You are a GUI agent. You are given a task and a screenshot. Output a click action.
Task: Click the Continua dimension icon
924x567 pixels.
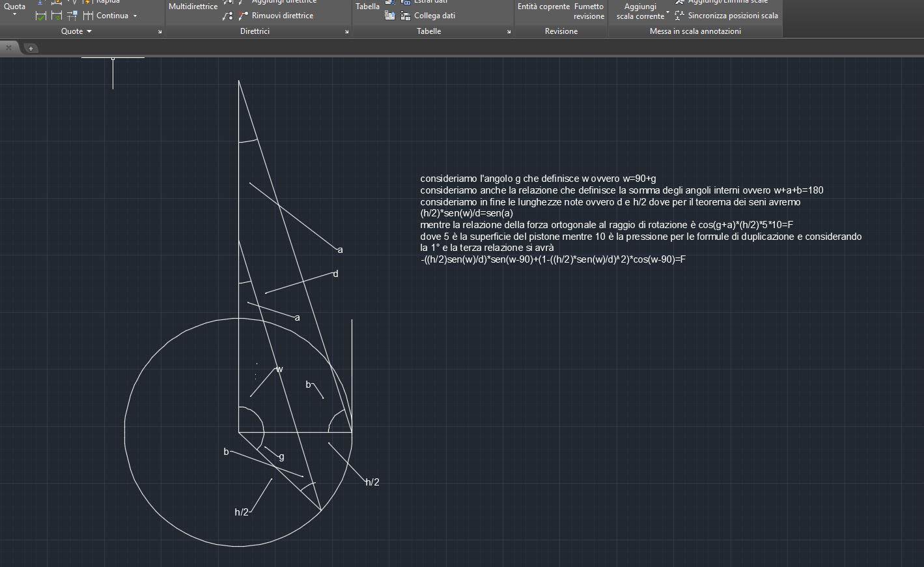pos(89,16)
